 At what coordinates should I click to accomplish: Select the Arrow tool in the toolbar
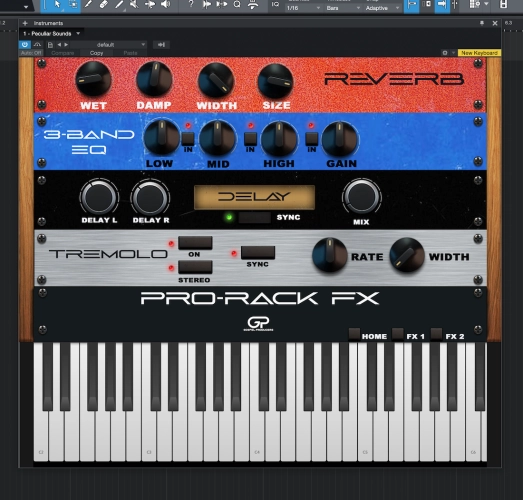57,4
